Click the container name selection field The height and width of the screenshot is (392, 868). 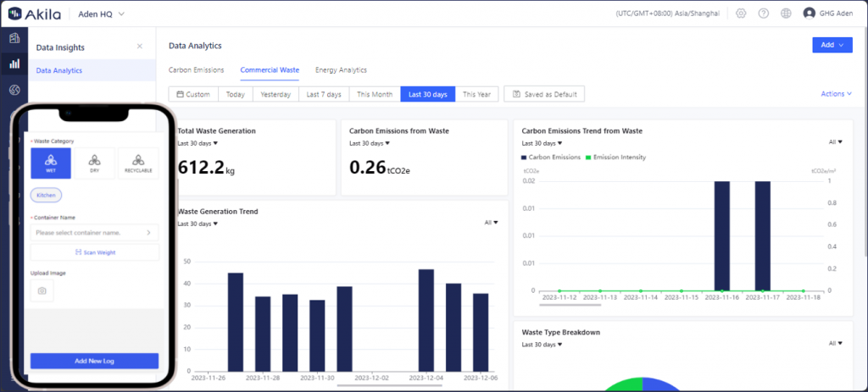94,232
